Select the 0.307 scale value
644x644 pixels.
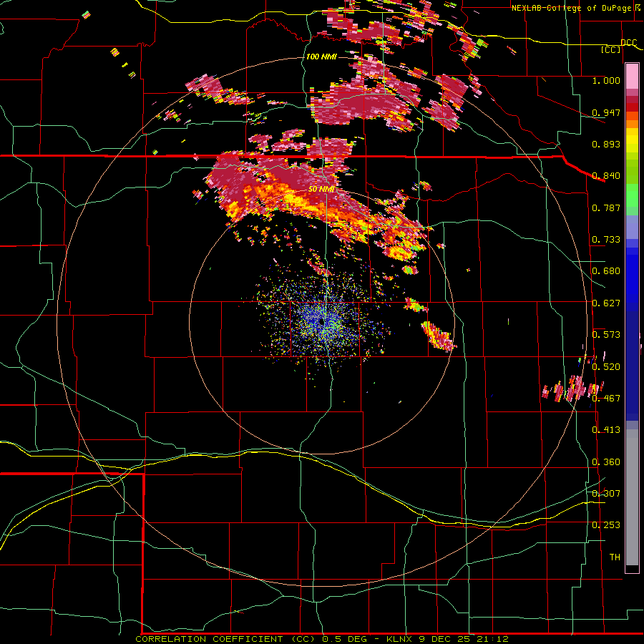coord(606,493)
